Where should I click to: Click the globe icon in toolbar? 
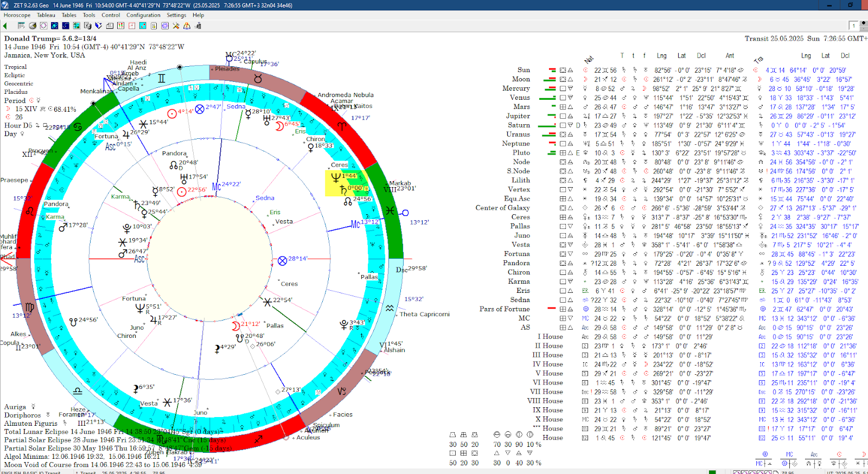click(x=33, y=25)
